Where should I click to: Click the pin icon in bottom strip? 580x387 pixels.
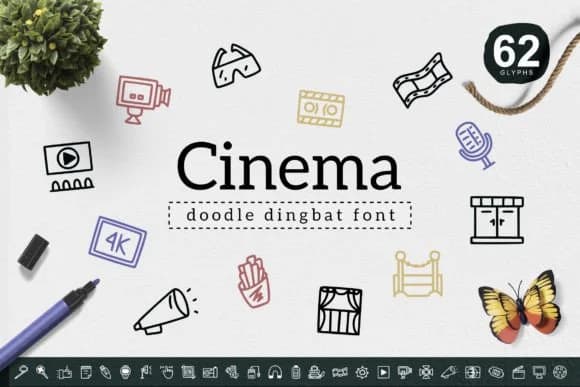coord(21,372)
